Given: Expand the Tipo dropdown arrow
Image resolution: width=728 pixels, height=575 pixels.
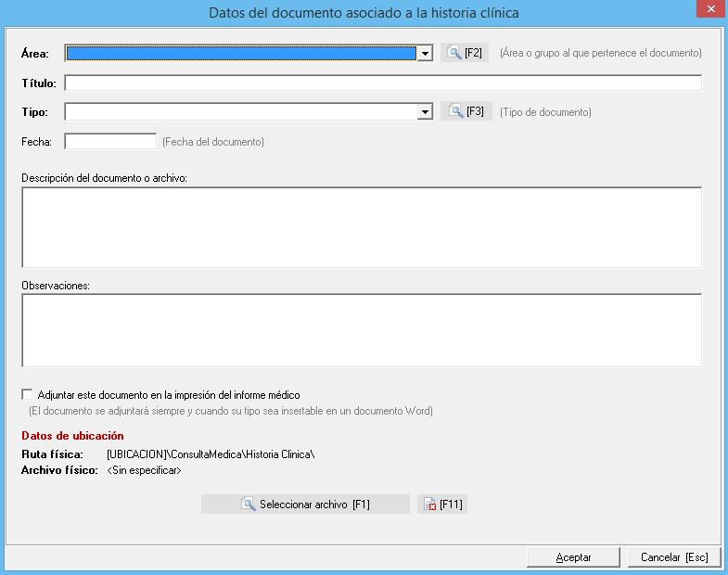Looking at the screenshot, I should tap(425, 112).
